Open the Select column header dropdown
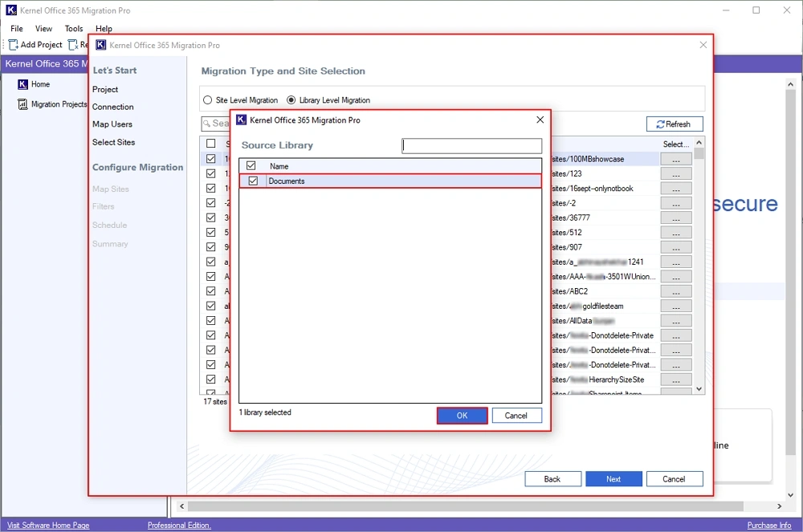This screenshot has width=803, height=532. [675, 143]
